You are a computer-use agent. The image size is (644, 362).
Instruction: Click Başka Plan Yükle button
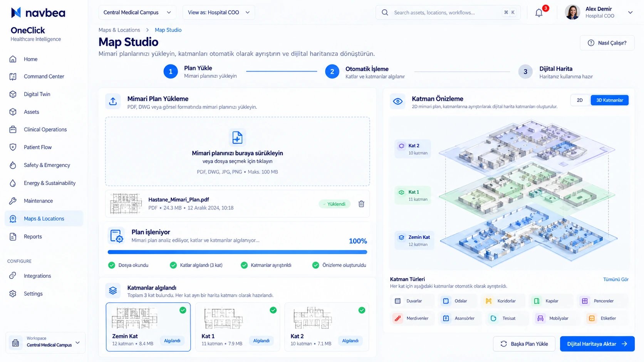click(524, 344)
